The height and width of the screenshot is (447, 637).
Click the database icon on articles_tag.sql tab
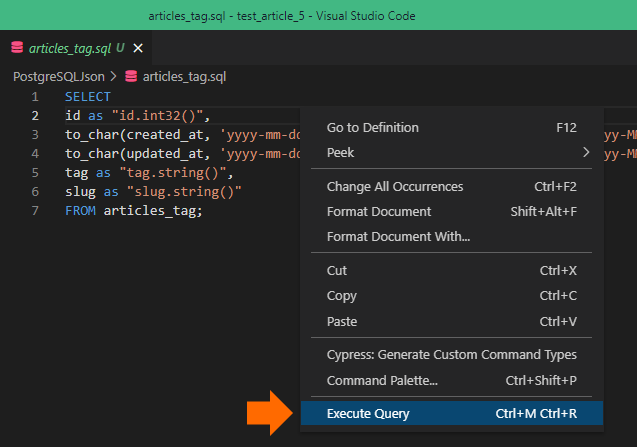pyautogui.click(x=17, y=48)
